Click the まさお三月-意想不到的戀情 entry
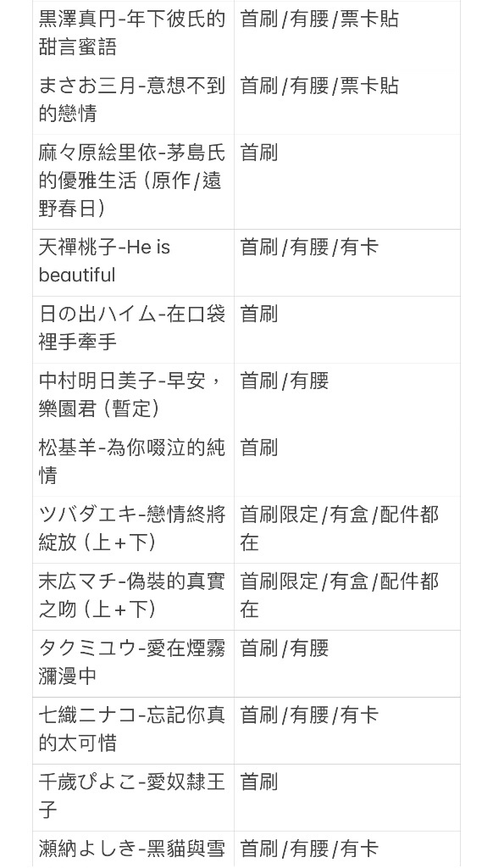Viewport: 493px width, 868px height. [x=132, y=100]
